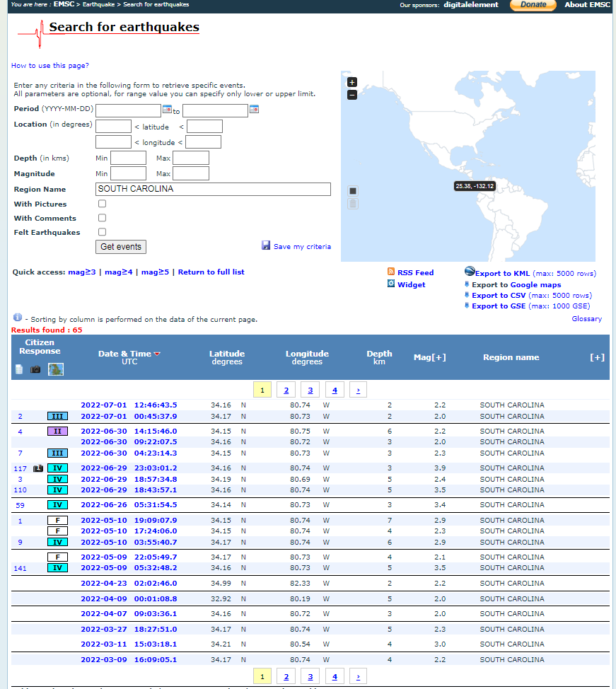Click the III intensity badge for 2022-07-01 00:45:37.9
616x689 pixels.
click(57, 416)
